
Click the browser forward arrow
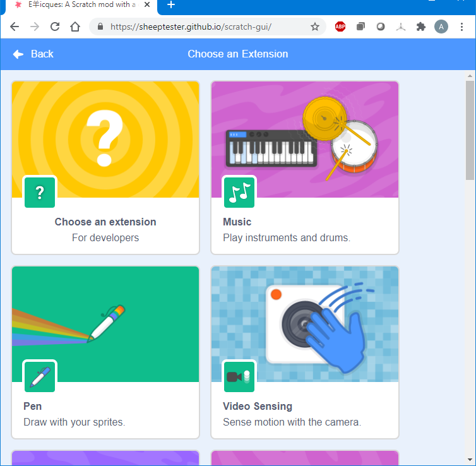[x=35, y=27]
